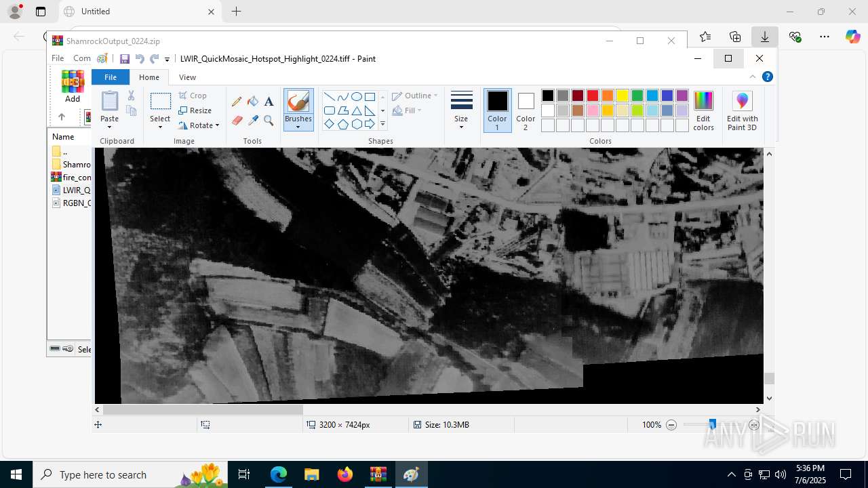Click the Undo arrow in quick access toolbar
The width and height of the screenshot is (868, 488).
(x=140, y=59)
